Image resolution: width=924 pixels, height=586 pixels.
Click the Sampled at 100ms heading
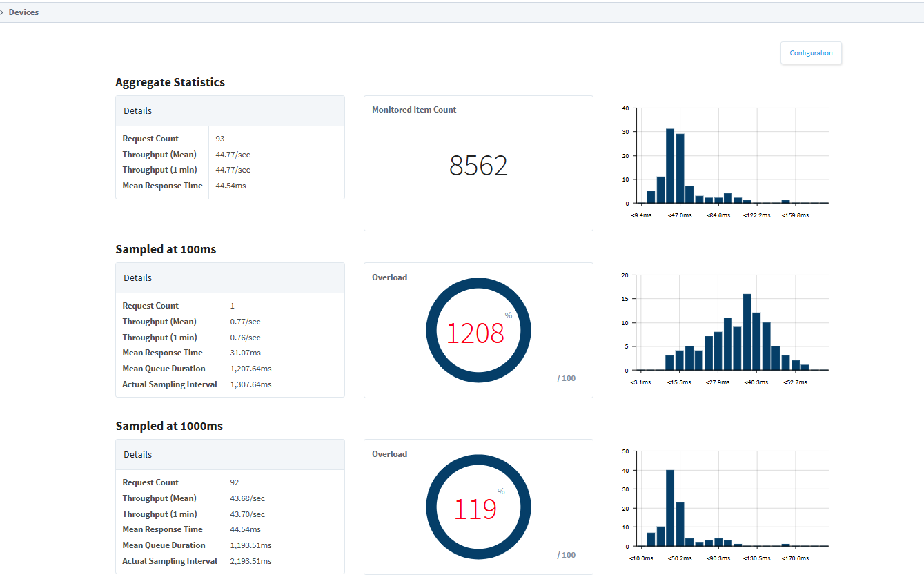(x=166, y=249)
